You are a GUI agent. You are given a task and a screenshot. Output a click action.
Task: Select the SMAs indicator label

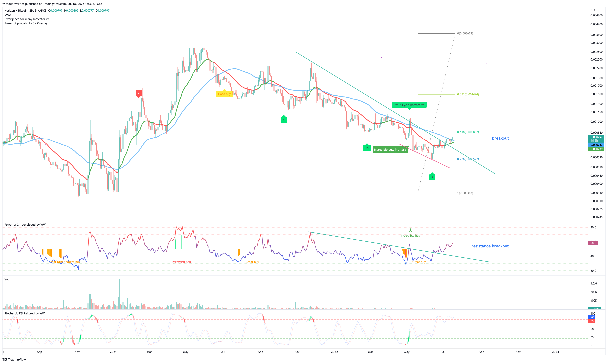(x=8, y=15)
